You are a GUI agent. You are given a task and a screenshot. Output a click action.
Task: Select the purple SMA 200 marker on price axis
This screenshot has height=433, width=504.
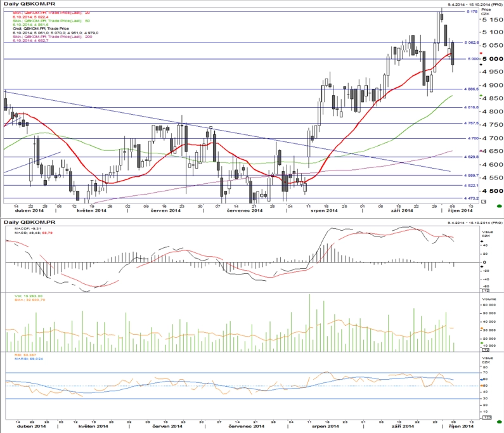coord(481,150)
